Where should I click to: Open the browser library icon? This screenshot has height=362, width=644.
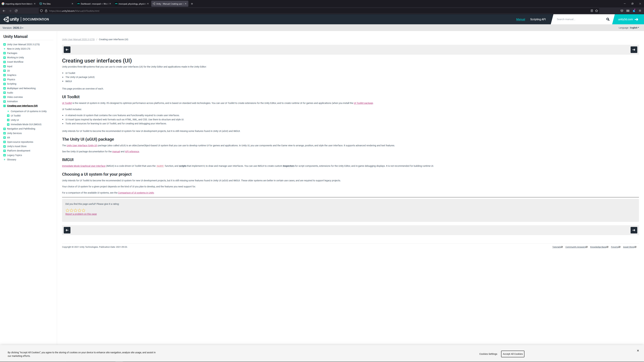pyautogui.click(x=628, y=11)
